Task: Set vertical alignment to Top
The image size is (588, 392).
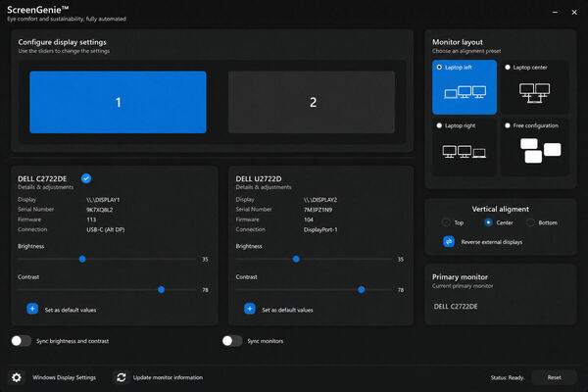Action: (x=446, y=222)
